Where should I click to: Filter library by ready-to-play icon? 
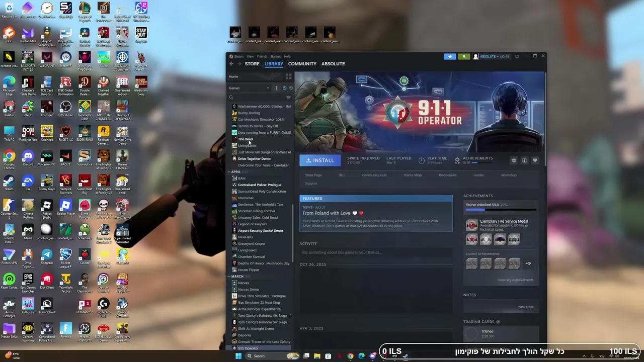point(290,88)
